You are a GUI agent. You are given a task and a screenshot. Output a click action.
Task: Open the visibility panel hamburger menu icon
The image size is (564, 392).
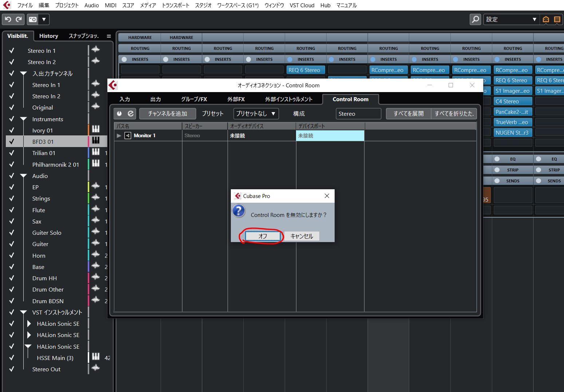click(109, 36)
